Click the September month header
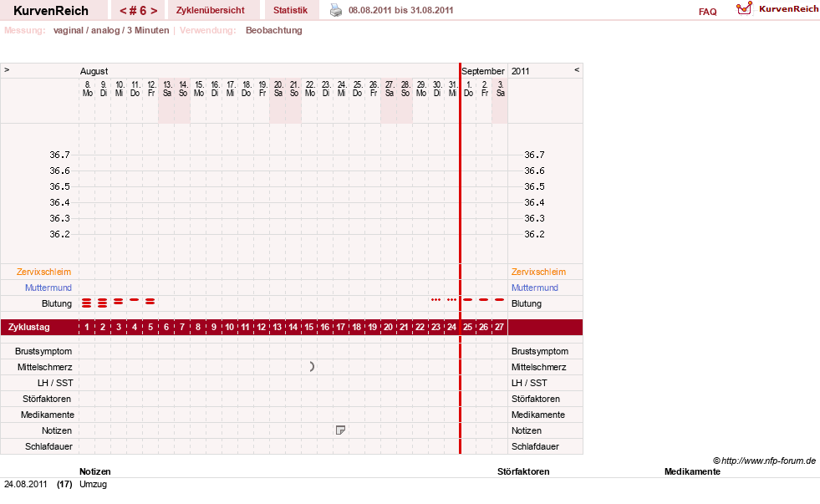 (482, 71)
